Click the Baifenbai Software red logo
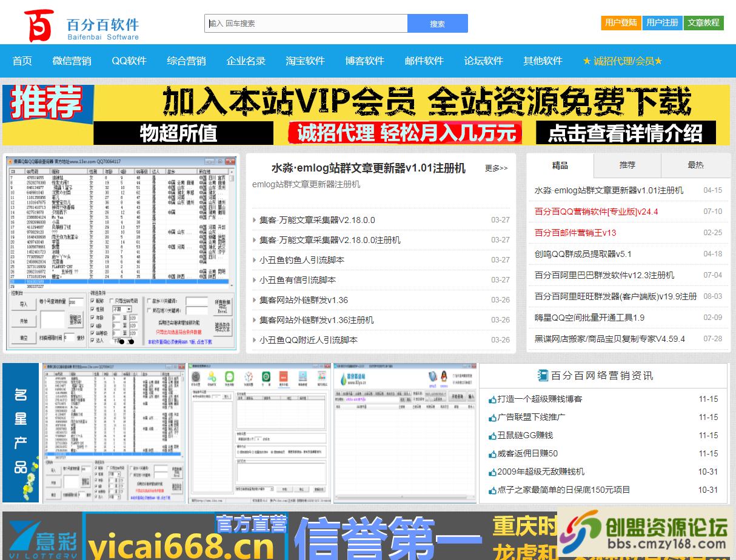 point(39,25)
